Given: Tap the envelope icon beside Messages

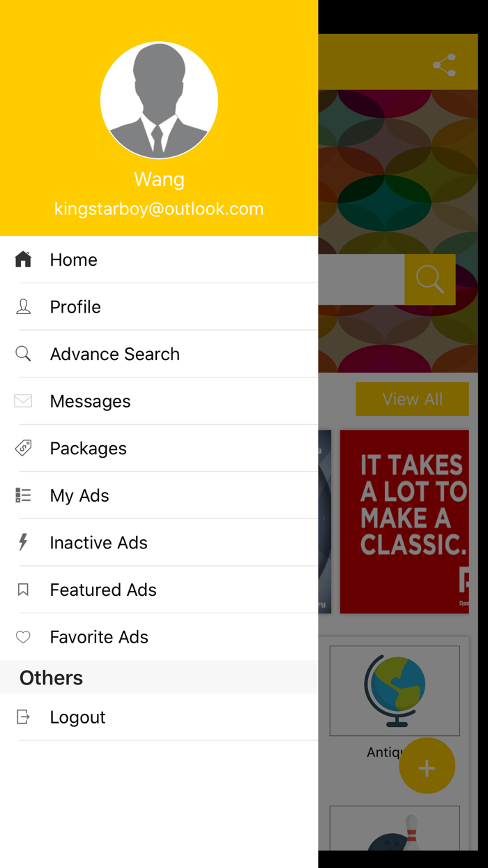Looking at the screenshot, I should pos(23,401).
